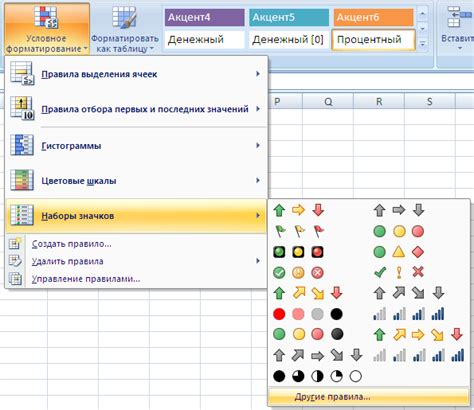Open the Цветовые шкалы submenu
Viewport: 474px width, 410px height.
[136, 181]
